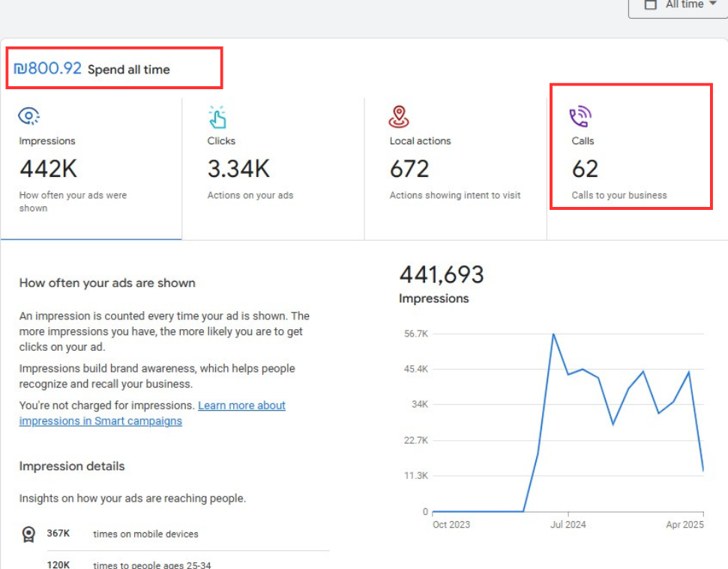728x569 pixels.
Task: Select the Local actions metric tab
Action: (456, 169)
